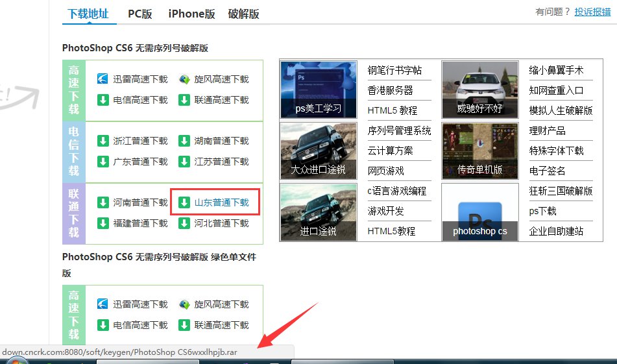617x364 pixels.
Task: Click the green download icon for 广东普通下载
Action: tap(103, 162)
